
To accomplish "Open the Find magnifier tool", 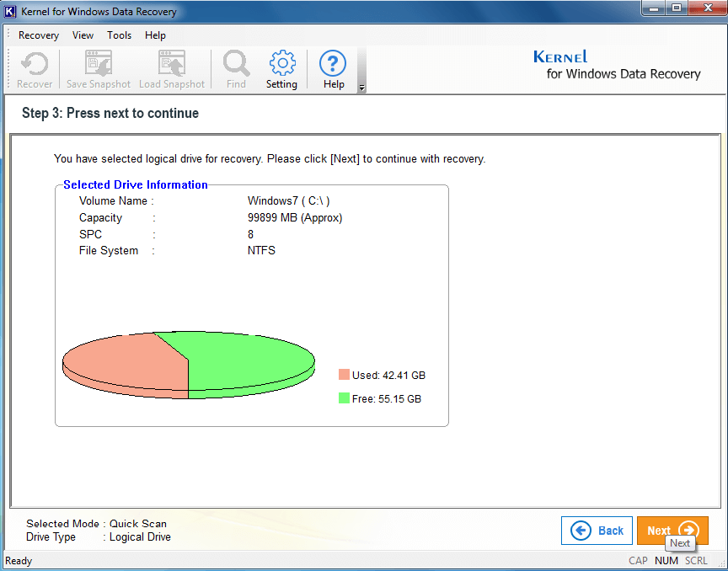I will click(x=236, y=70).
